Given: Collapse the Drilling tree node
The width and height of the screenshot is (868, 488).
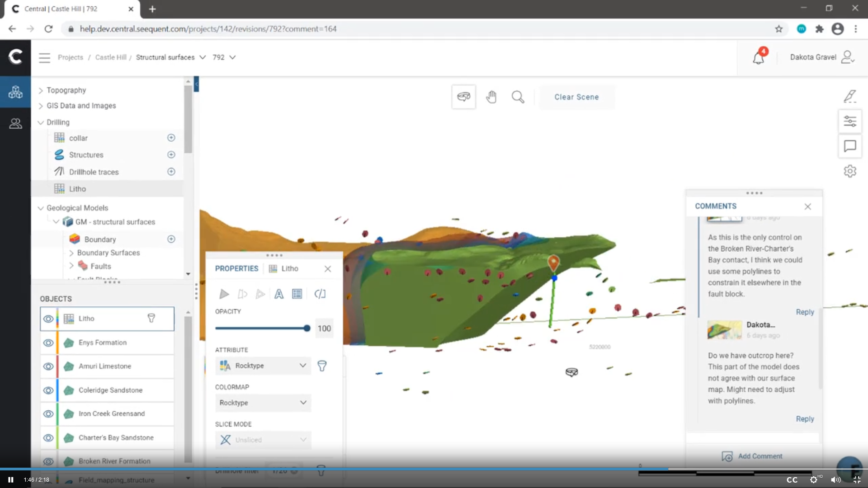Looking at the screenshot, I should [x=41, y=122].
